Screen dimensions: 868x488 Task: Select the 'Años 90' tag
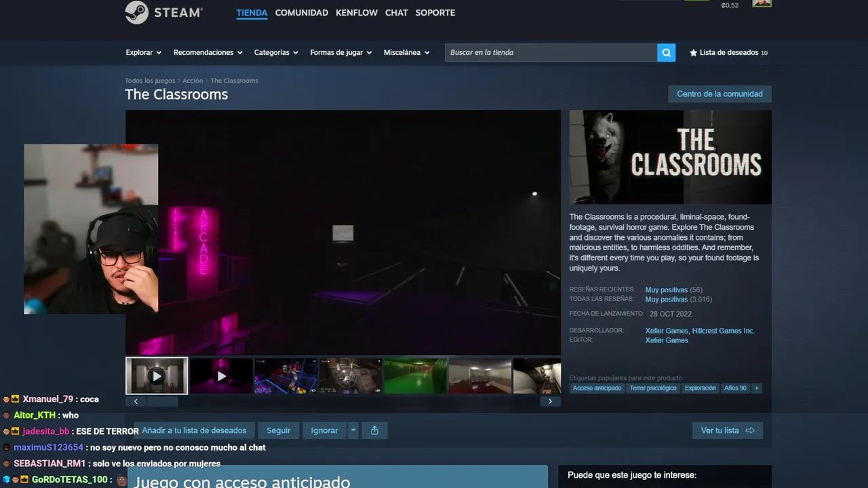[x=735, y=388]
